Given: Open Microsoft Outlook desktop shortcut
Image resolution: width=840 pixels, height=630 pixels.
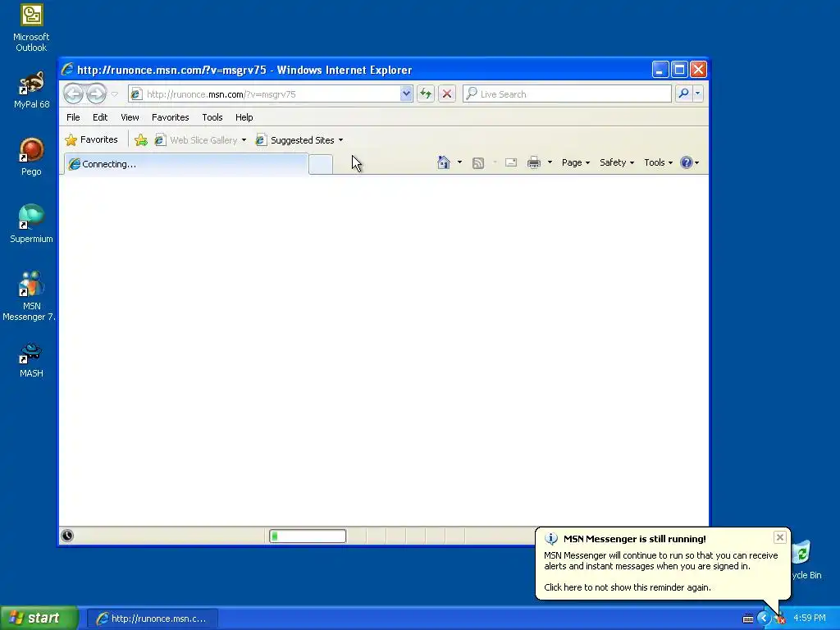Looking at the screenshot, I should 31,28.
